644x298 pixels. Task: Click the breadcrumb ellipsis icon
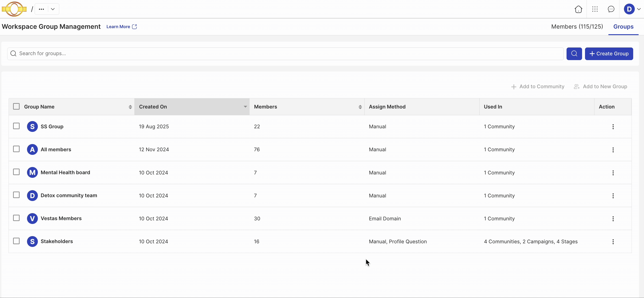point(41,9)
